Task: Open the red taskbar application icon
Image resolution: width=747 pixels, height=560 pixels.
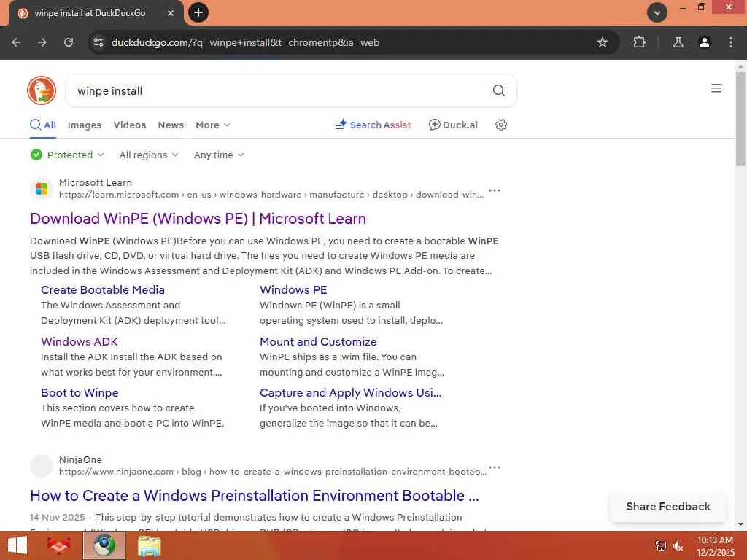Action: 59,545
